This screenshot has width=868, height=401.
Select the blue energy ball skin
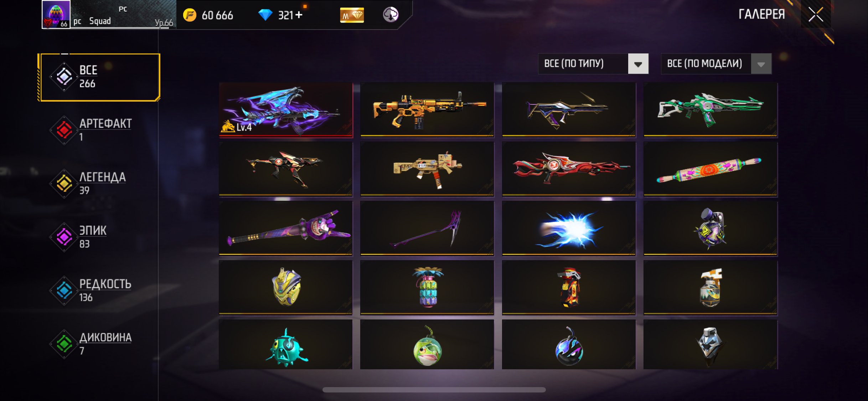tap(569, 228)
